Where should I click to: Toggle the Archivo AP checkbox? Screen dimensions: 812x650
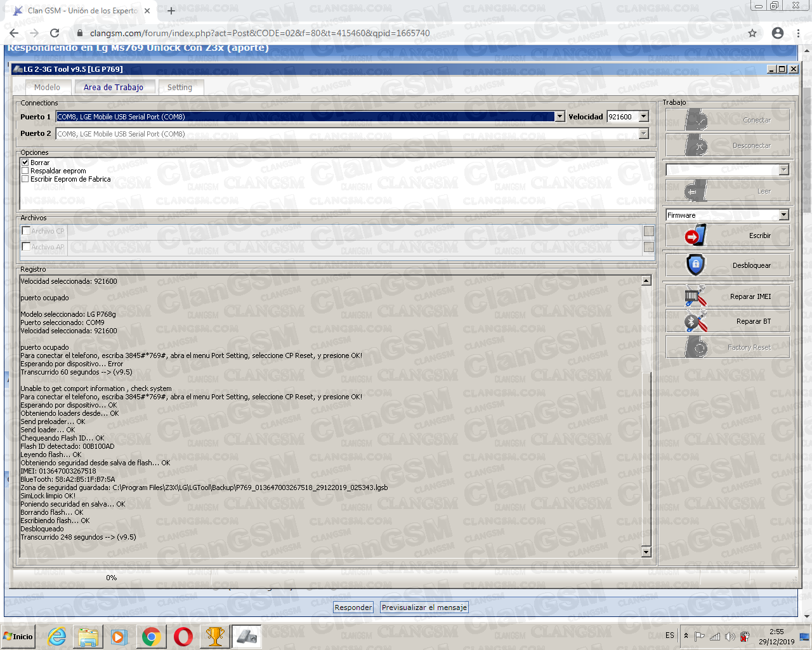click(26, 247)
